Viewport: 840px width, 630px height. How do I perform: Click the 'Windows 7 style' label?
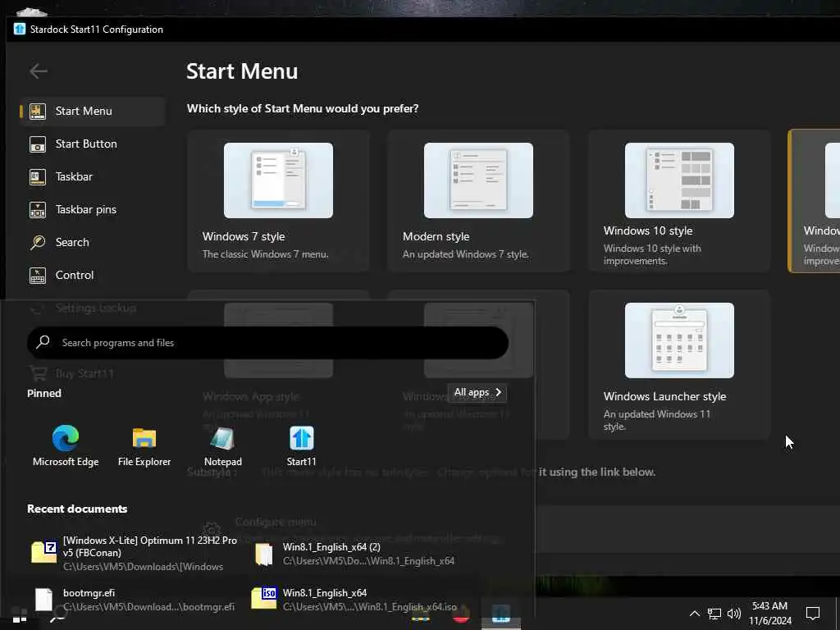(x=244, y=236)
